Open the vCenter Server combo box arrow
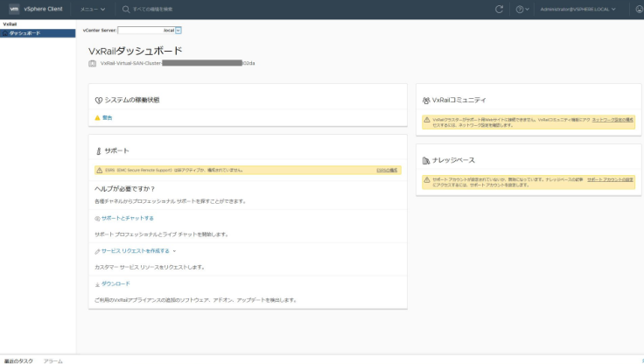 click(x=178, y=31)
